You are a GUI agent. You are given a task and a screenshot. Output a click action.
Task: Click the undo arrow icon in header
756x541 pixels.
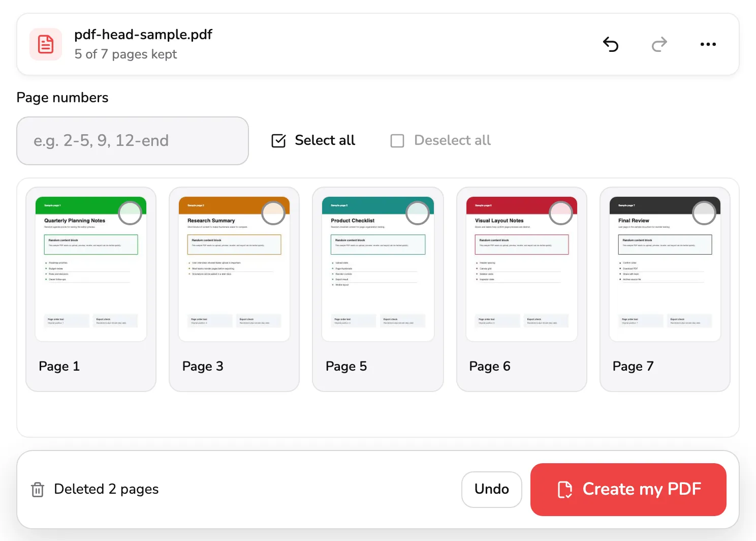point(611,45)
